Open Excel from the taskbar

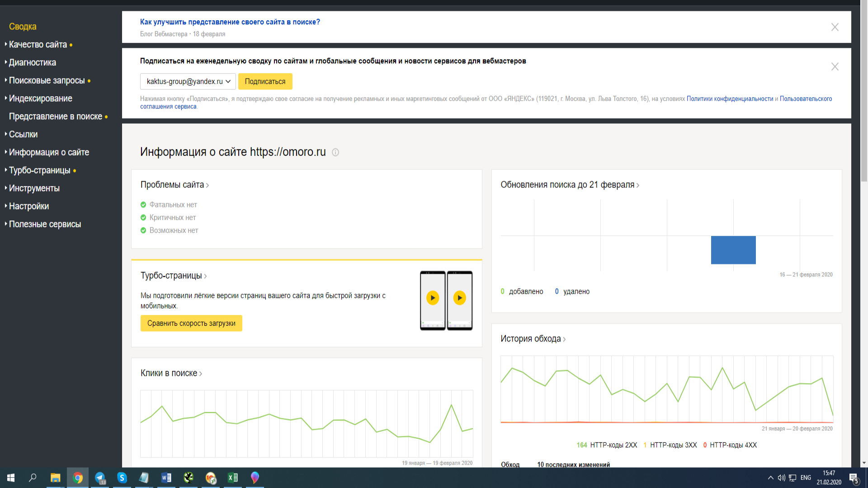tap(233, 478)
